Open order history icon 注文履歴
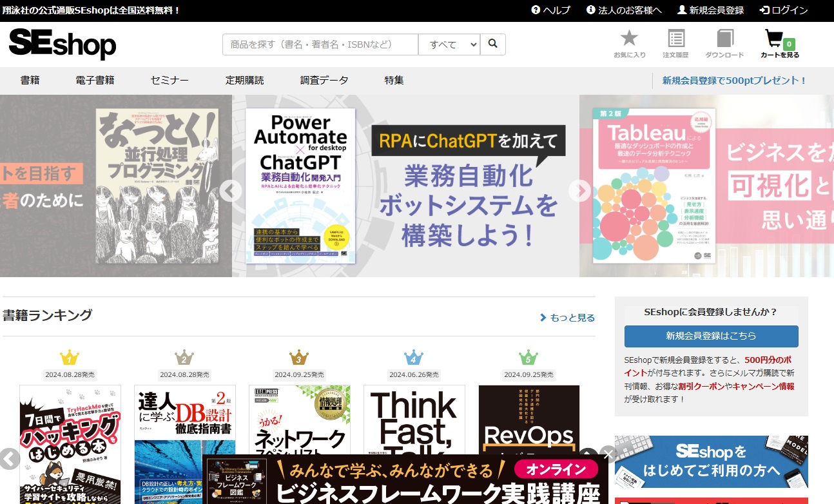Image resolution: width=834 pixels, height=504 pixels. [676, 44]
